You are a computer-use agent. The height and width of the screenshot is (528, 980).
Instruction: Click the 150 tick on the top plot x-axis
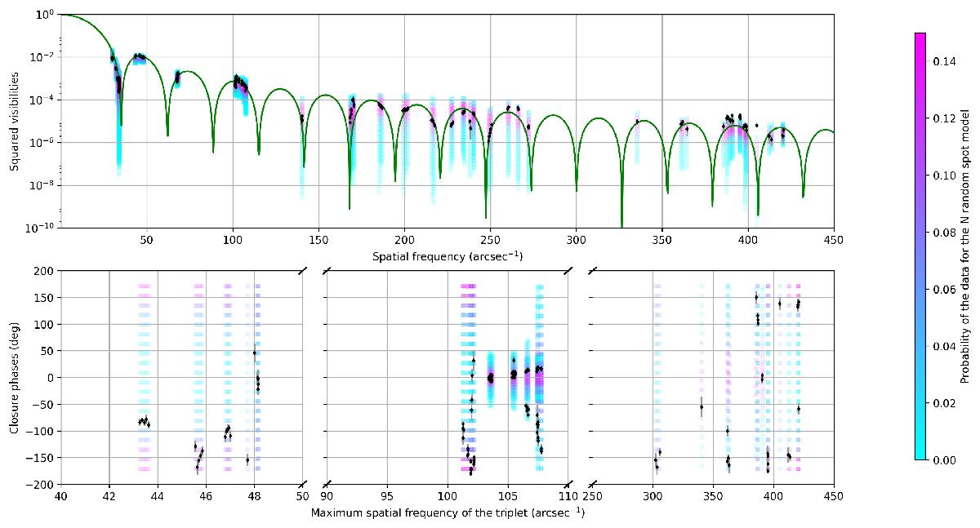(318, 240)
